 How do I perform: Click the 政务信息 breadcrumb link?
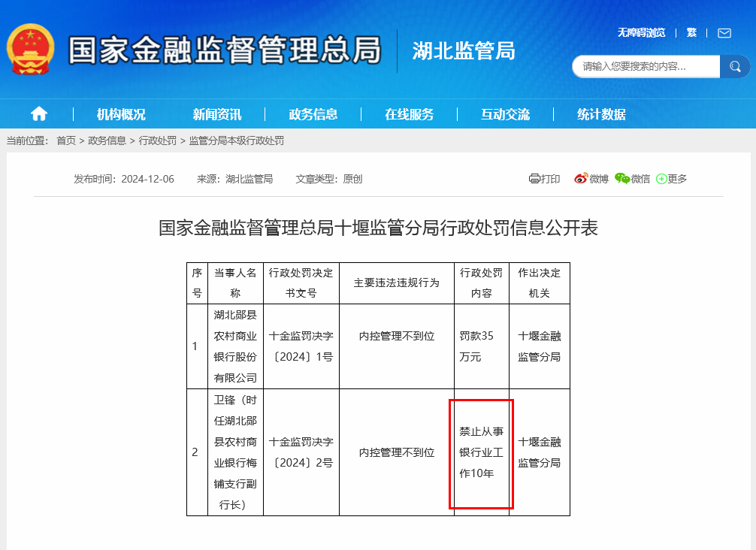coord(107,141)
